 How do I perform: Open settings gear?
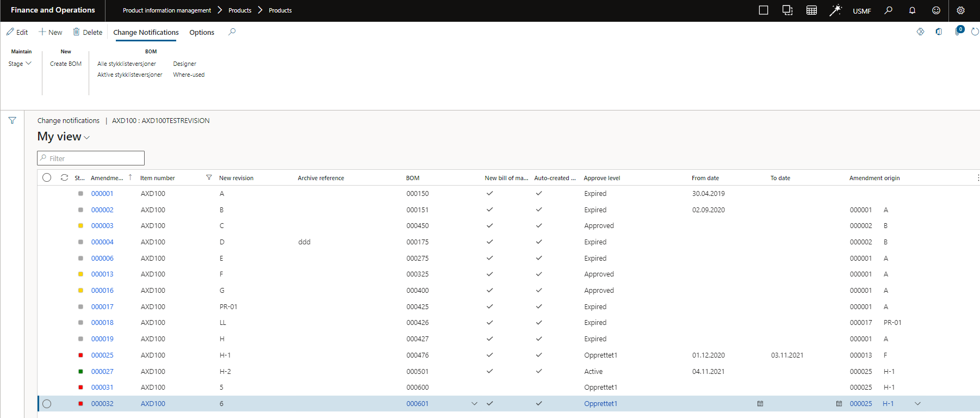[960, 10]
